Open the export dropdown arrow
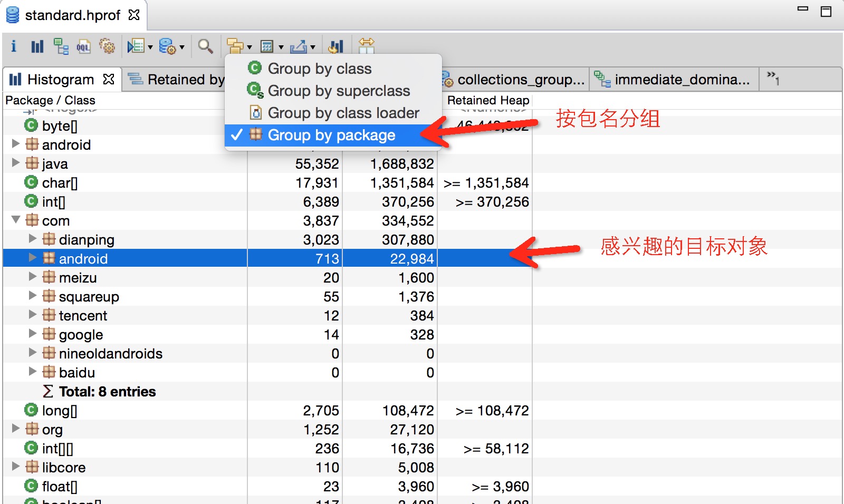Viewport: 844px width, 504px height. click(x=313, y=47)
